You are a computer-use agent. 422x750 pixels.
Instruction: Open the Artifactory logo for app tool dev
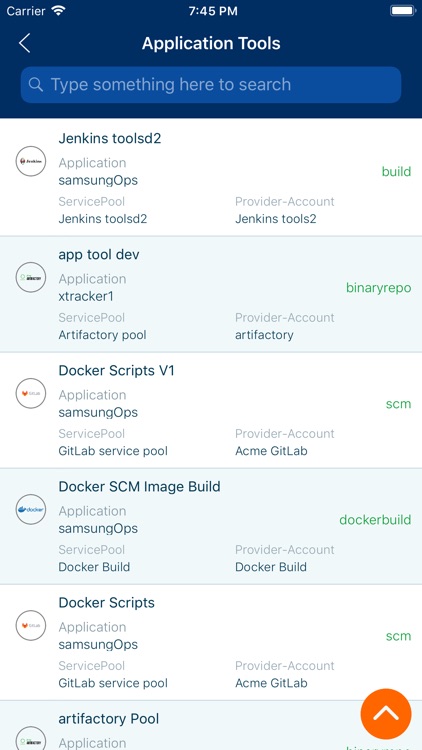31,277
